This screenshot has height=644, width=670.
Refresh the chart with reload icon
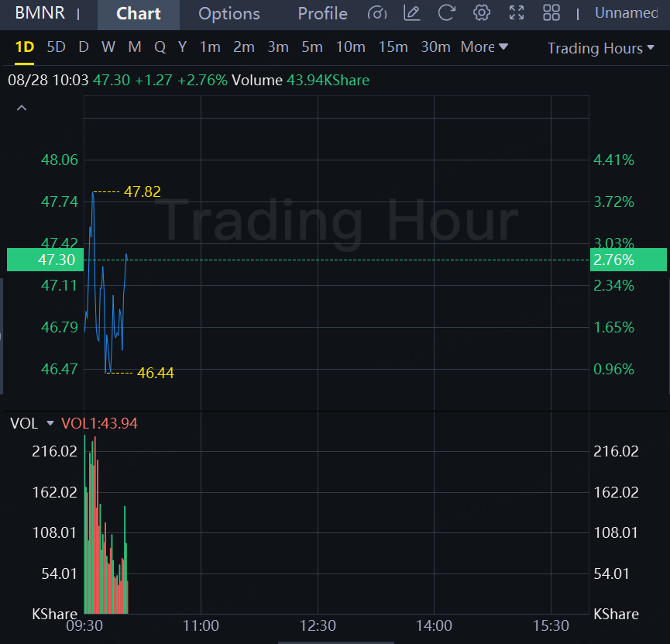pos(446,13)
